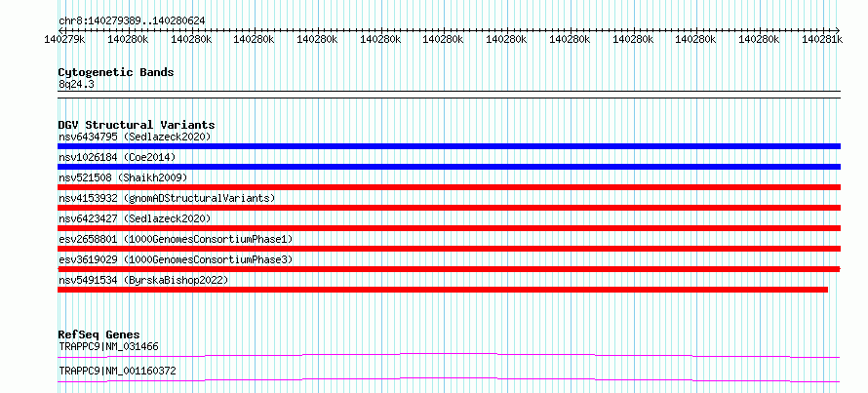Click the nsv6423427 (Sedlazeck2020) variant label
This screenshot has width=868, height=393.
(x=135, y=218)
